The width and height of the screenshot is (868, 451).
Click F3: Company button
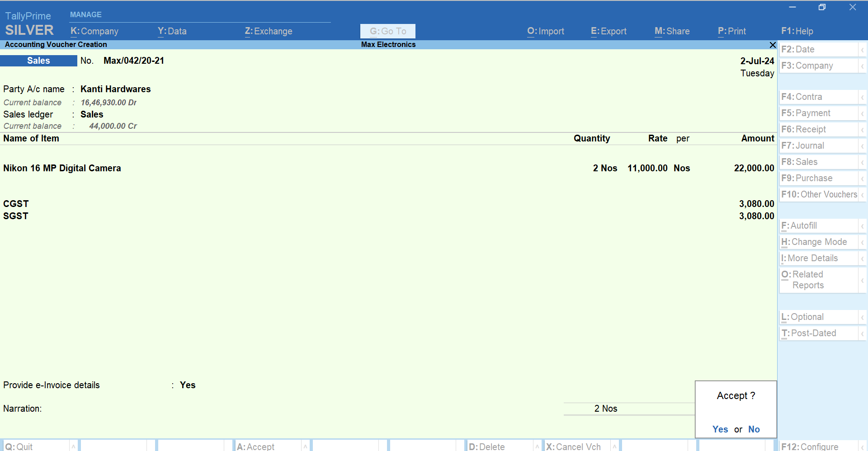[819, 66]
